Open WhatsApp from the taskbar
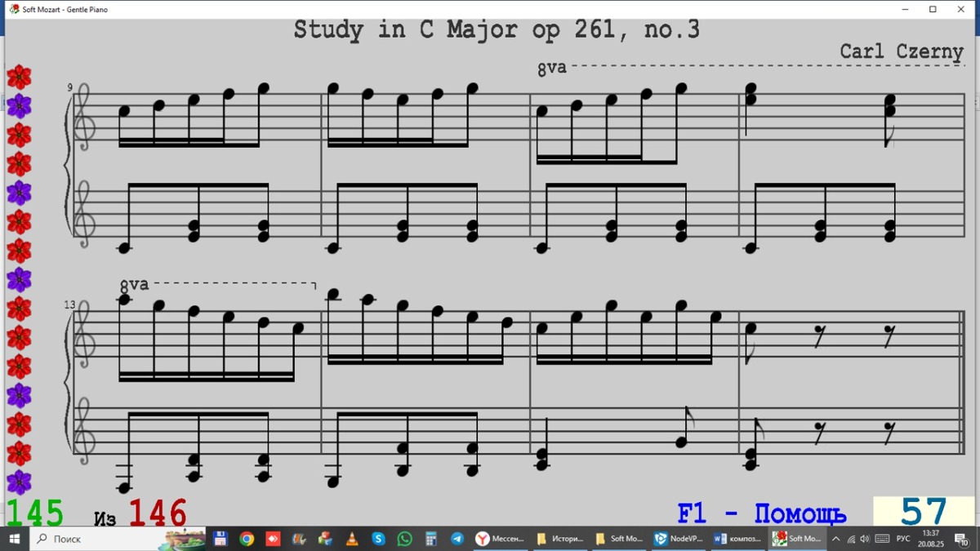This screenshot has height=551, width=980. pos(404,539)
